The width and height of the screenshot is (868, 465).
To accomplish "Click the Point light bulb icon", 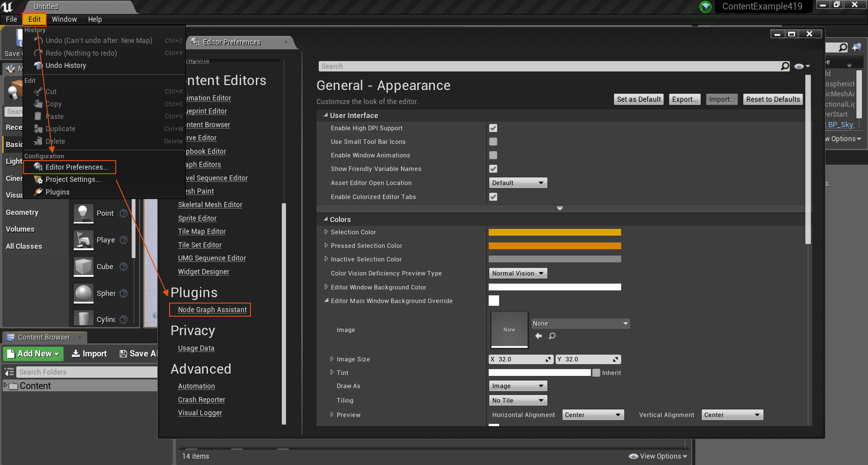I will (83, 213).
